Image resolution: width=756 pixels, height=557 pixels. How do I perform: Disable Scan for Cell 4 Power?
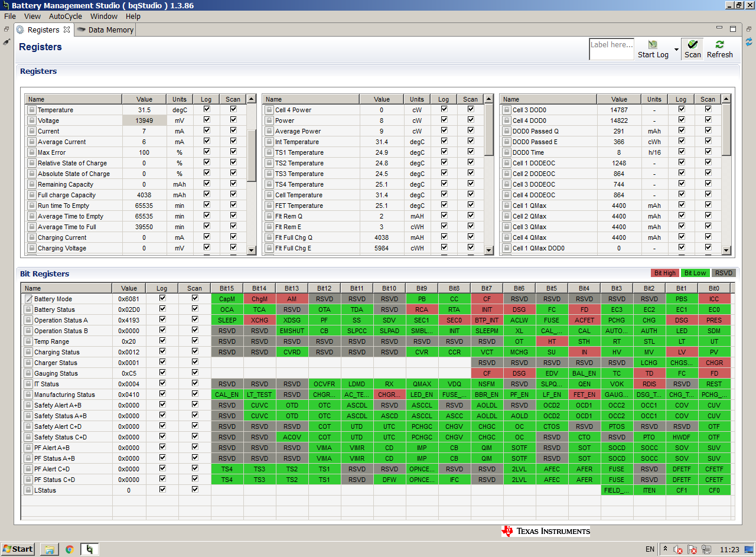(x=471, y=109)
